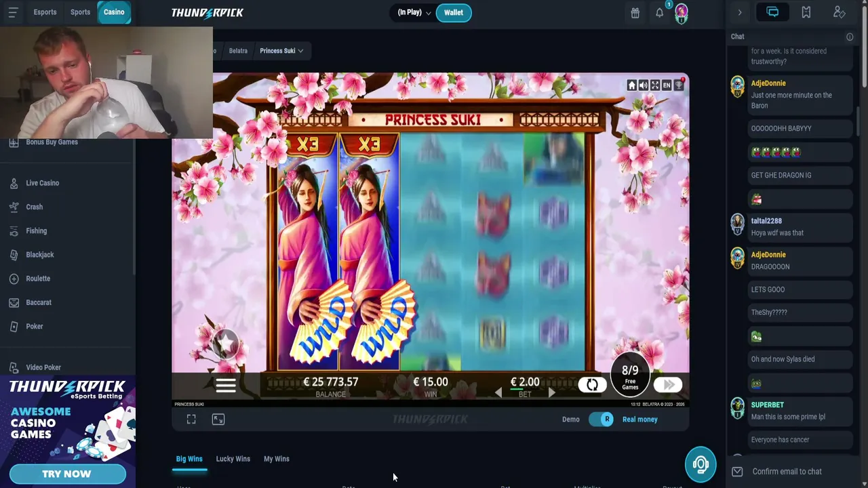
Task: Increase bet with the right arrow
Action: coord(551,392)
